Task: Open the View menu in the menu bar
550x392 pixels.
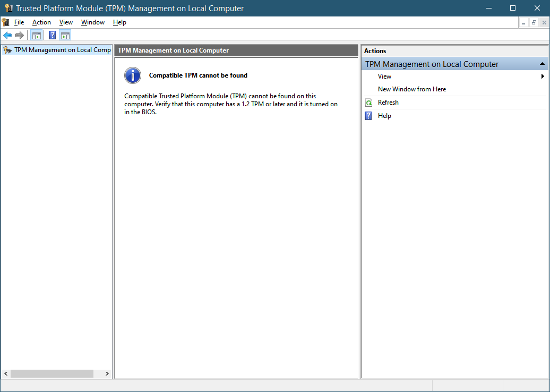Action: [x=66, y=22]
